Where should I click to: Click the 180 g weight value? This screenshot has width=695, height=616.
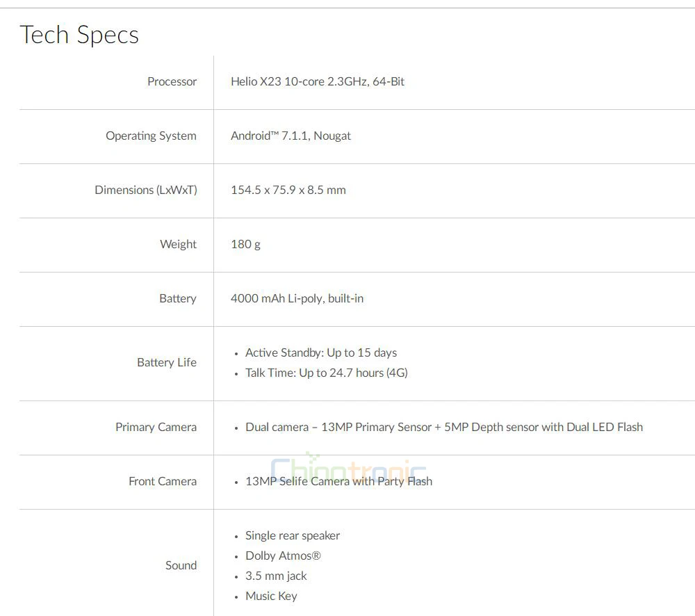tap(245, 244)
